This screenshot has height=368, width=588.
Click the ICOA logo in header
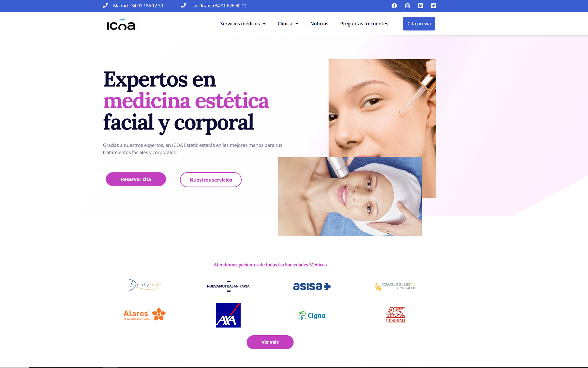pyautogui.click(x=121, y=24)
